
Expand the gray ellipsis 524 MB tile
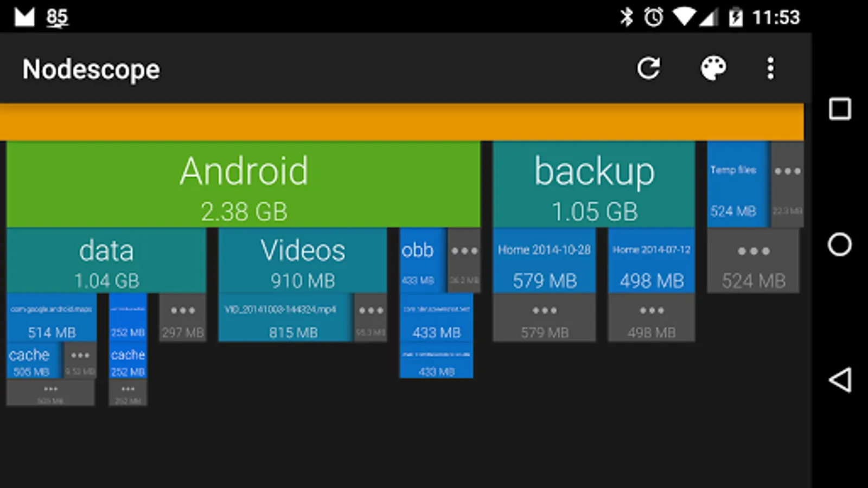753,261
